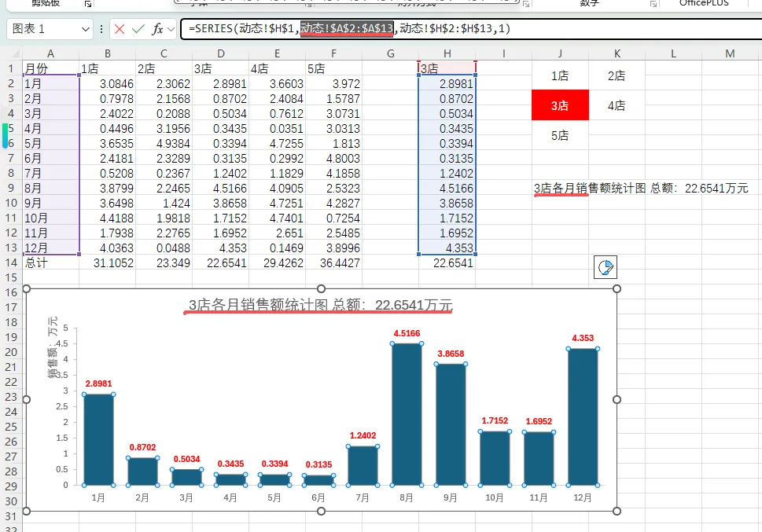Open Insert Function via the fx icon
Viewport: 762px width, 532px height.
[x=157, y=29]
